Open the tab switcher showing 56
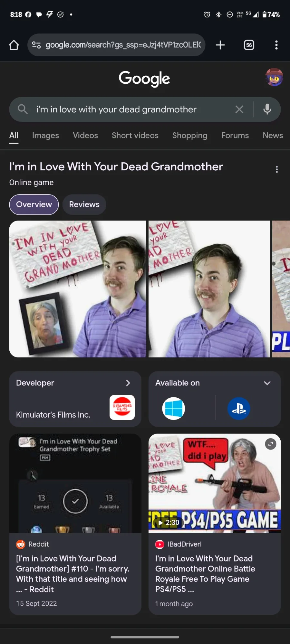The height and width of the screenshot is (644, 290). pos(249,45)
